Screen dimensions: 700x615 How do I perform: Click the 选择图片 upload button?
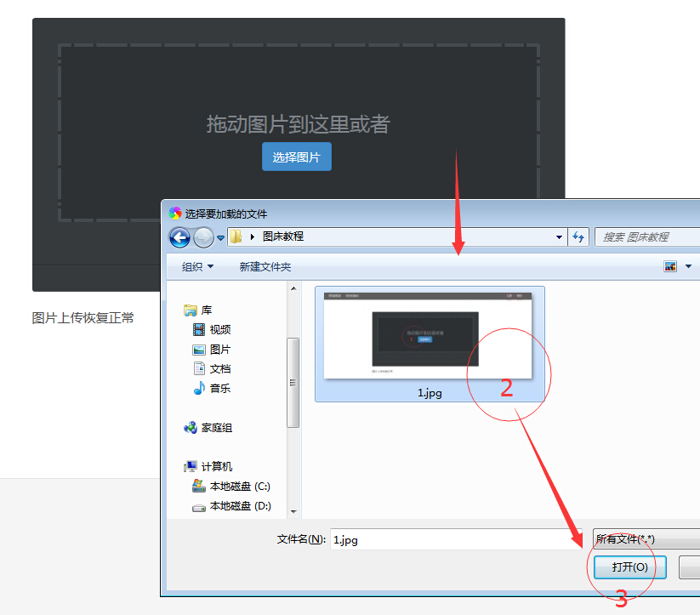pyautogui.click(x=297, y=157)
